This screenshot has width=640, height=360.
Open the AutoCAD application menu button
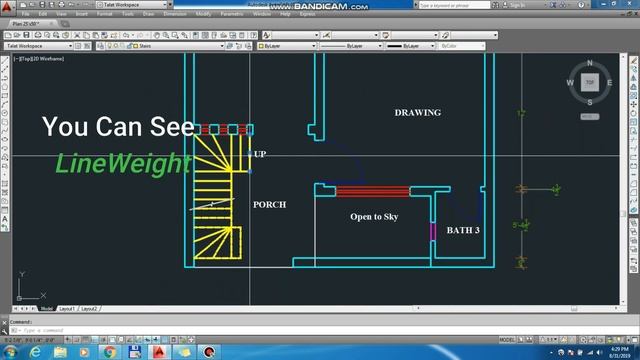pos(7,7)
